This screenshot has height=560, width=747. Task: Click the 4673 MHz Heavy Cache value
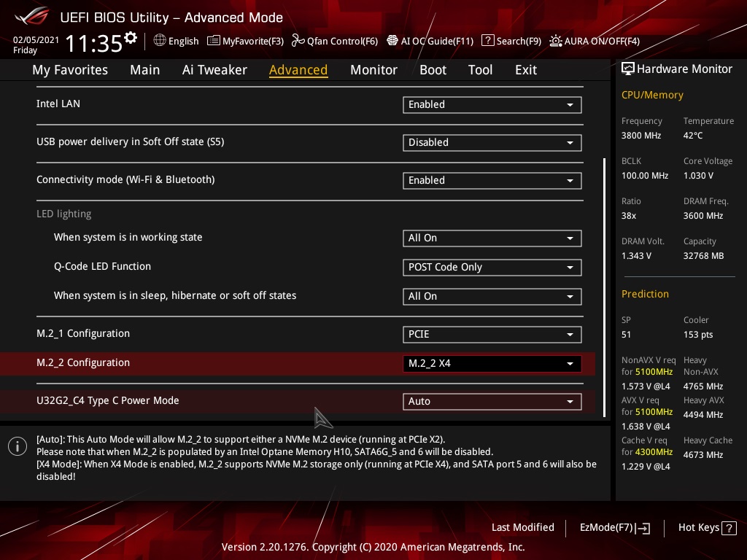(x=703, y=455)
